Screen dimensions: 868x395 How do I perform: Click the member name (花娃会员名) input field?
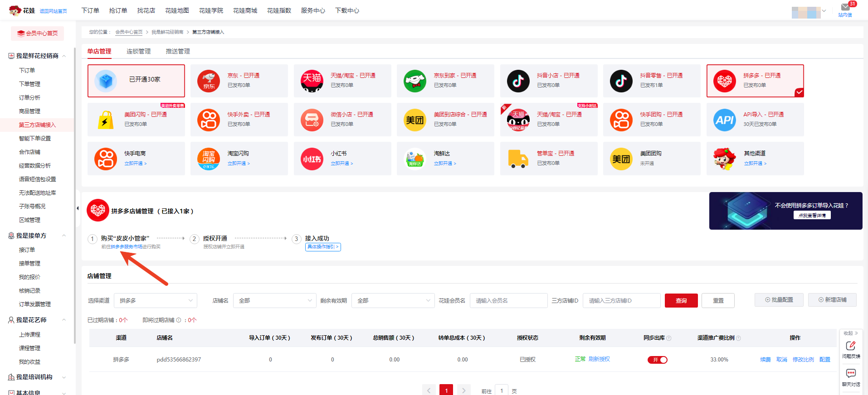[x=508, y=301]
